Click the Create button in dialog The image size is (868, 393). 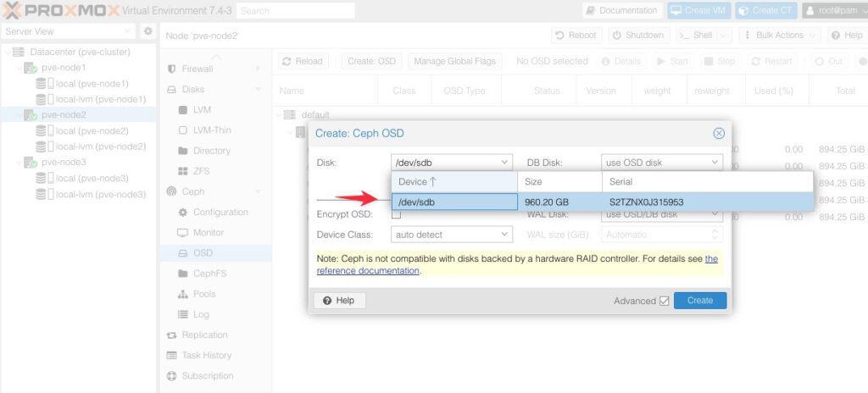pos(699,301)
